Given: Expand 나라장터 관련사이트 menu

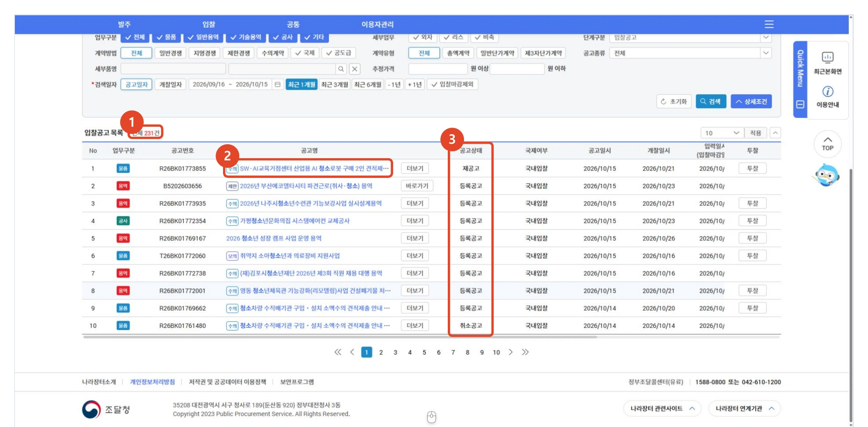Looking at the screenshot, I should (x=662, y=409).
